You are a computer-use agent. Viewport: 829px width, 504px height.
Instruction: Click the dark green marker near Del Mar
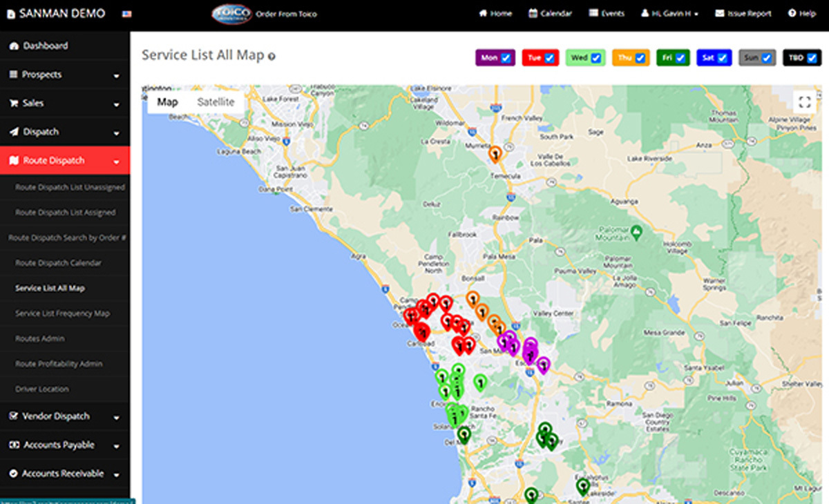(464, 434)
